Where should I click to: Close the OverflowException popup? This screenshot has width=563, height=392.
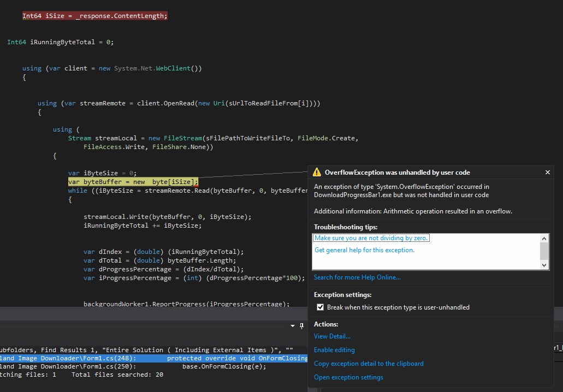click(548, 173)
